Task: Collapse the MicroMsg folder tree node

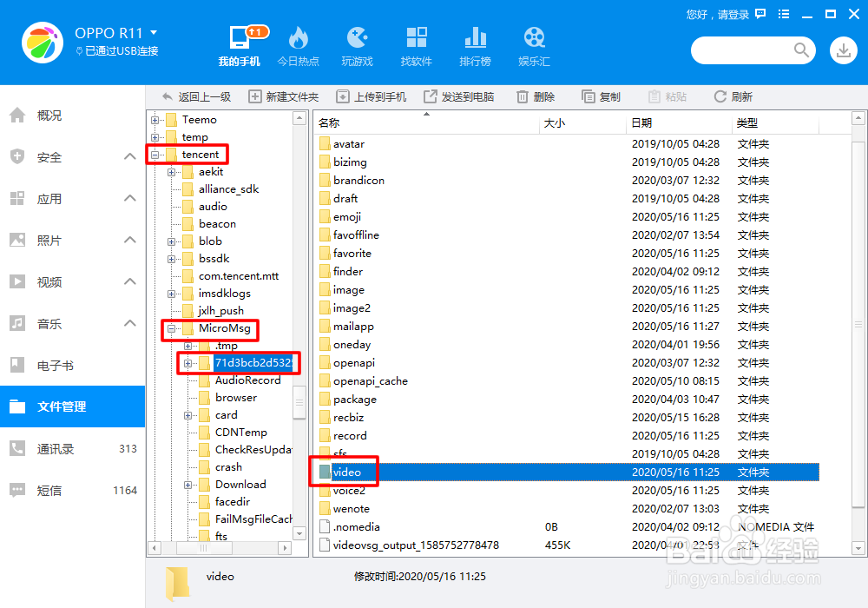Action: point(172,328)
